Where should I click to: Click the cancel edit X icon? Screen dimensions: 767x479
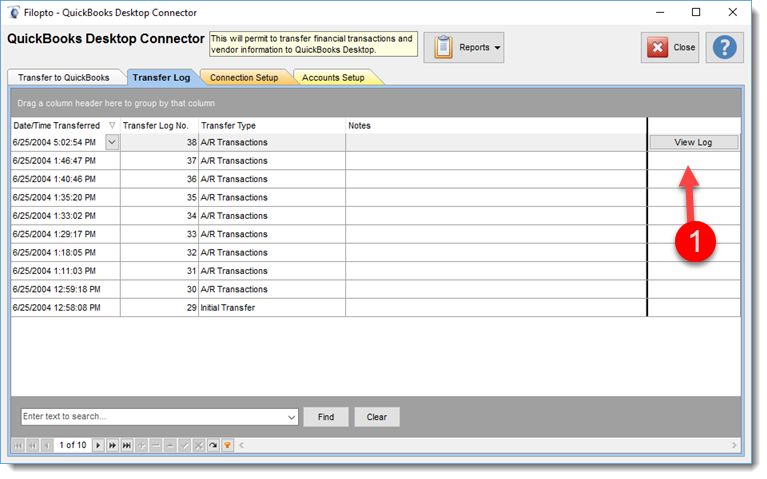coord(199,445)
